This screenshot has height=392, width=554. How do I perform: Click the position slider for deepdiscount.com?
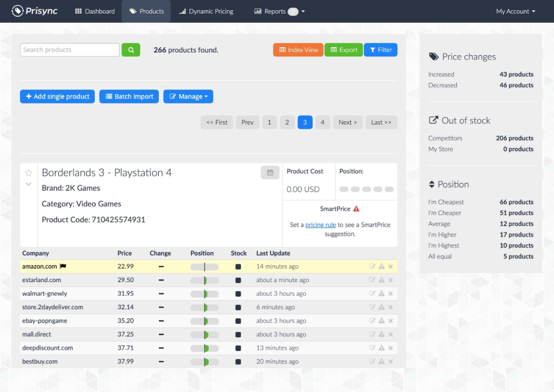tap(204, 348)
